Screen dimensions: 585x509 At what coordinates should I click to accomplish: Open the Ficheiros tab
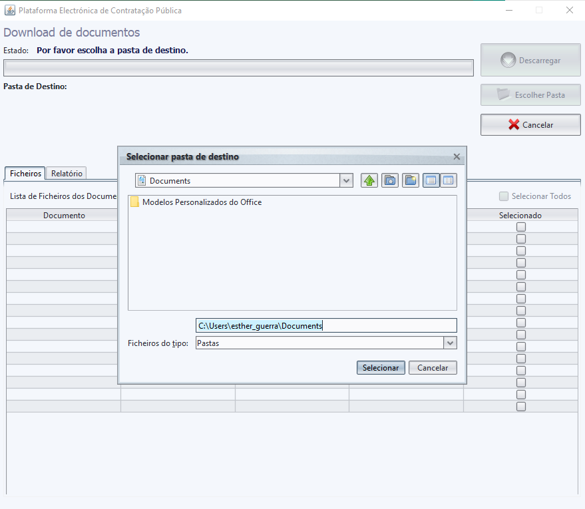click(x=25, y=174)
